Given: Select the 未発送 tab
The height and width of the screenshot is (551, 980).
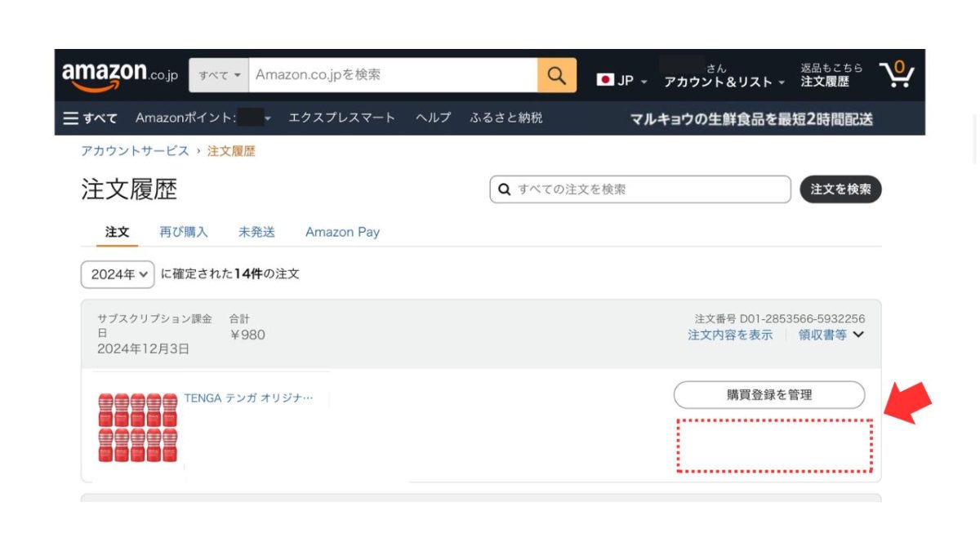Looking at the screenshot, I should pos(256,232).
